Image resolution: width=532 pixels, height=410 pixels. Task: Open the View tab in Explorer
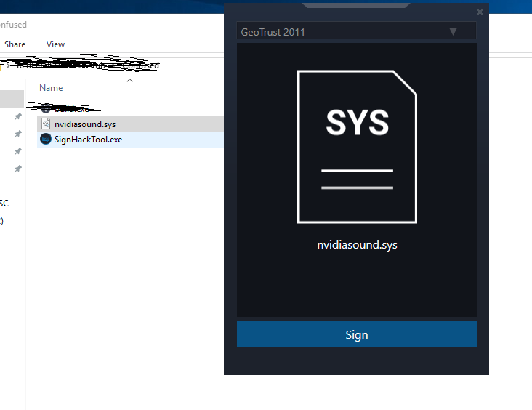pyautogui.click(x=55, y=44)
